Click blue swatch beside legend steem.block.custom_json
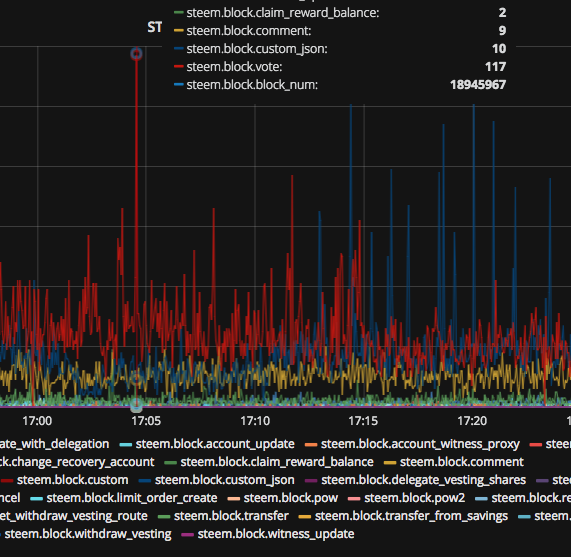This screenshot has width=571, height=557. click(145, 481)
